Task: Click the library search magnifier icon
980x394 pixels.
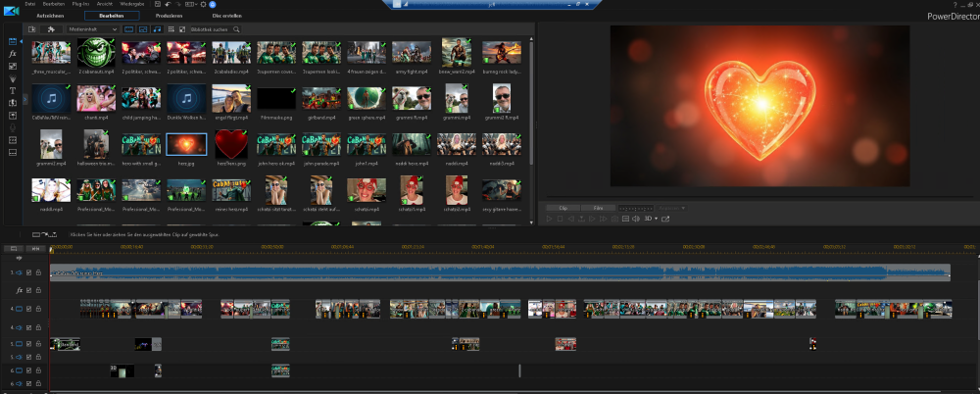Action: (x=236, y=29)
